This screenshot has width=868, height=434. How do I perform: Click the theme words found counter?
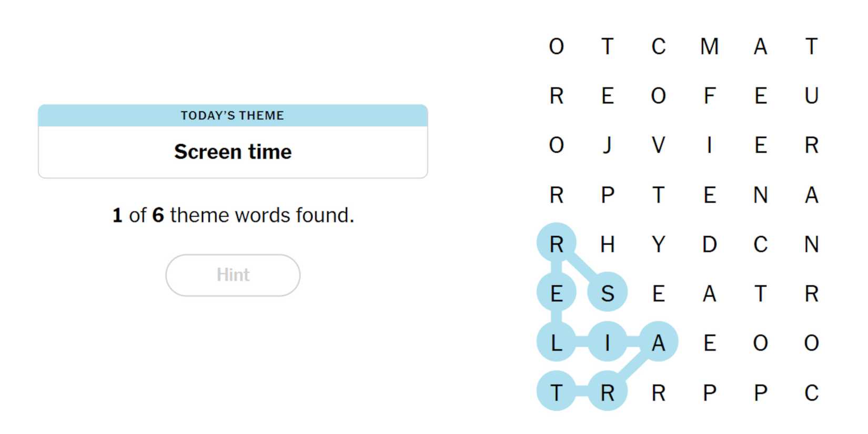[233, 215]
